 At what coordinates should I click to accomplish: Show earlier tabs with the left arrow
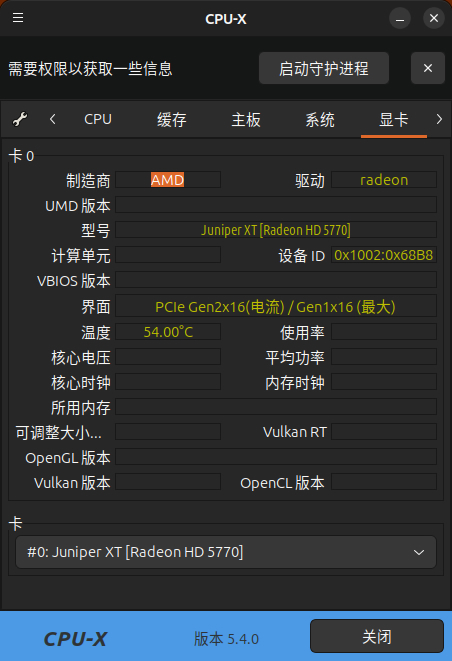pyautogui.click(x=52, y=119)
